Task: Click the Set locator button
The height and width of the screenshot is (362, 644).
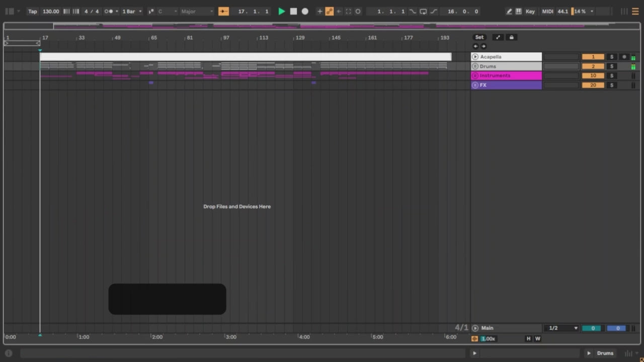Action: (x=479, y=37)
